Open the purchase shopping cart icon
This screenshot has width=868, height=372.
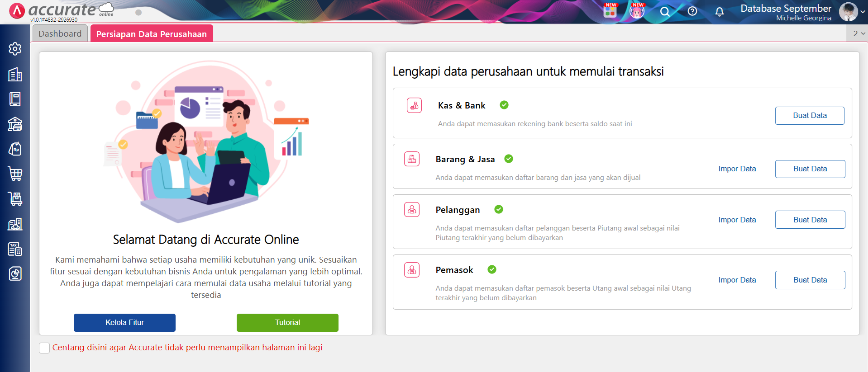click(15, 174)
